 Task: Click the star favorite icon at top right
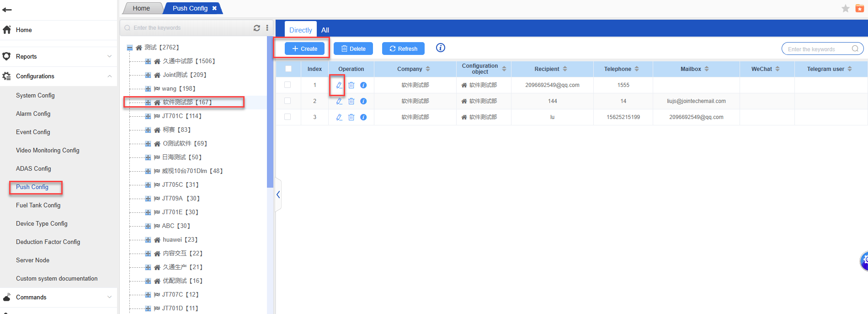pyautogui.click(x=845, y=9)
